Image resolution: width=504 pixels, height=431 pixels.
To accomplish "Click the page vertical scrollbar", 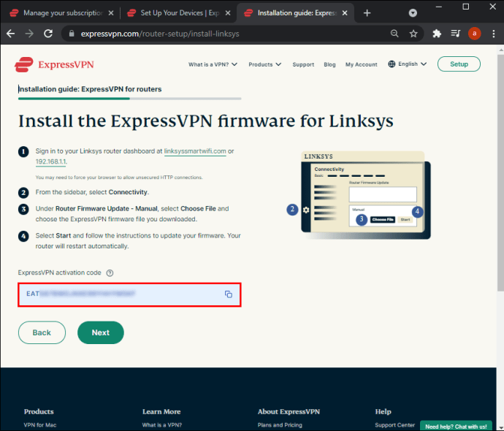I will pyautogui.click(x=500, y=174).
